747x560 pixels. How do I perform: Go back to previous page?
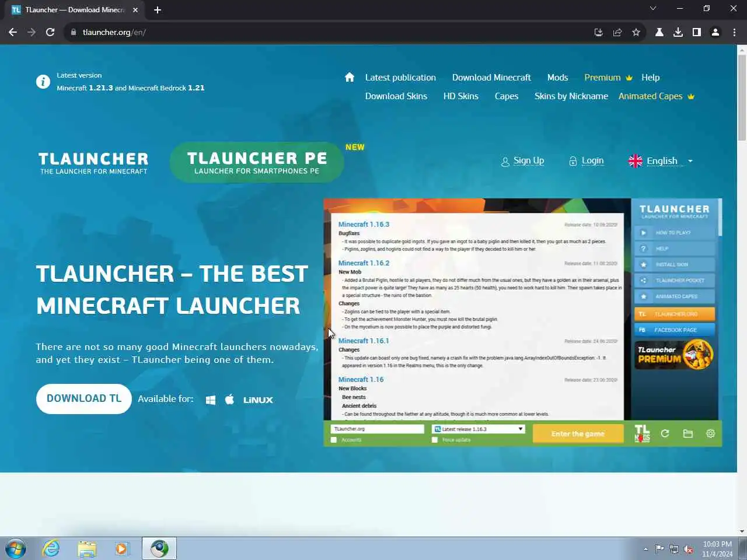pyautogui.click(x=13, y=32)
